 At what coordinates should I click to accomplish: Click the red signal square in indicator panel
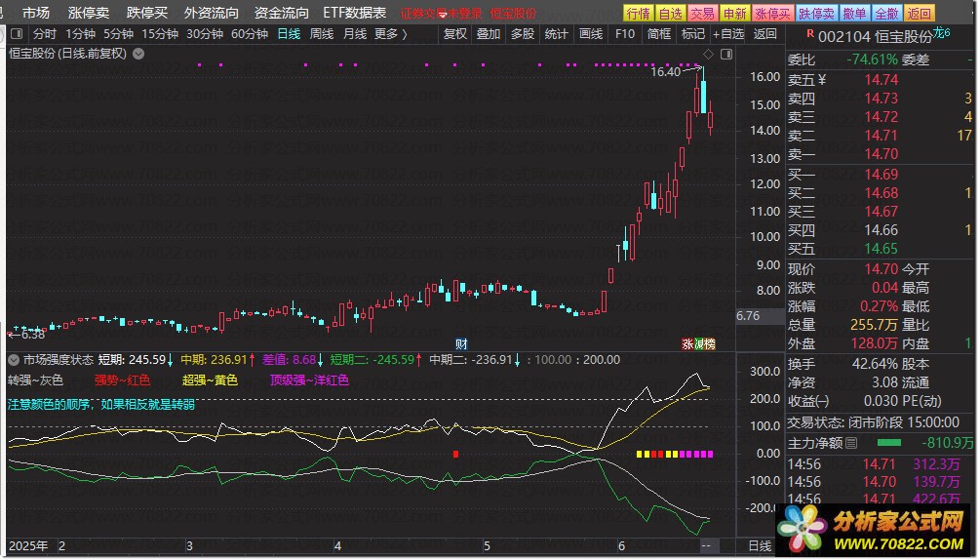pyautogui.click(x=455, y=455)
